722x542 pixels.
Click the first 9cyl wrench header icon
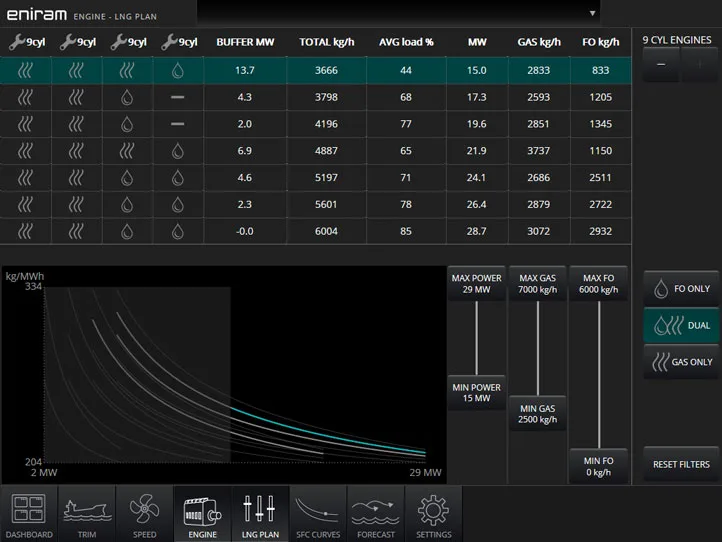click(17, 42)
